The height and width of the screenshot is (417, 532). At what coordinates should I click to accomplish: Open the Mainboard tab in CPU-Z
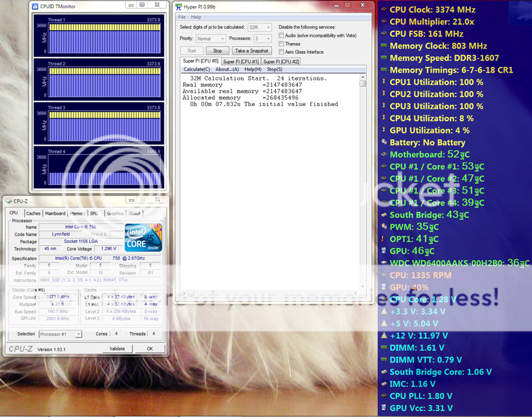[x=55, y=214]
